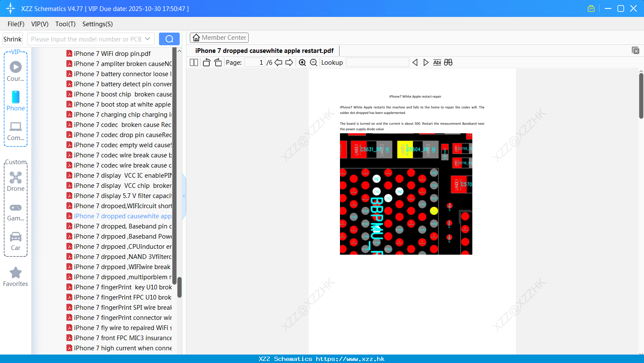
Task: Click the Shrink button
Action: pyautogui.click(x=13, y=39)
